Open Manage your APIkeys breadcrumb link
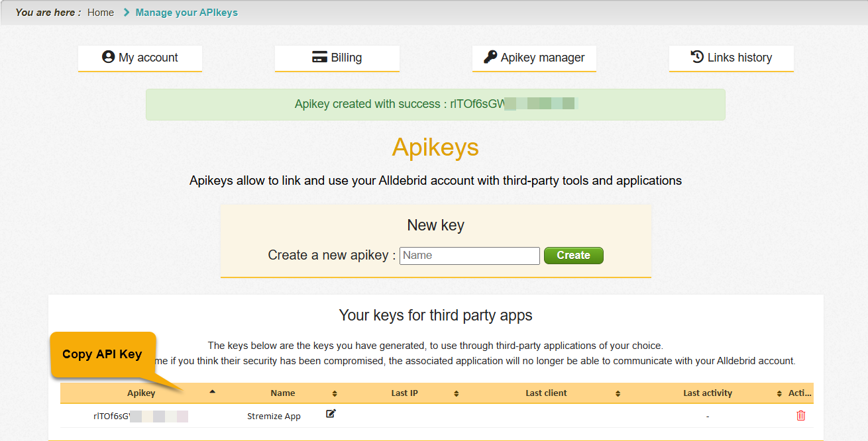This screenshot has width=868, height=441. [x=186, y=12]
